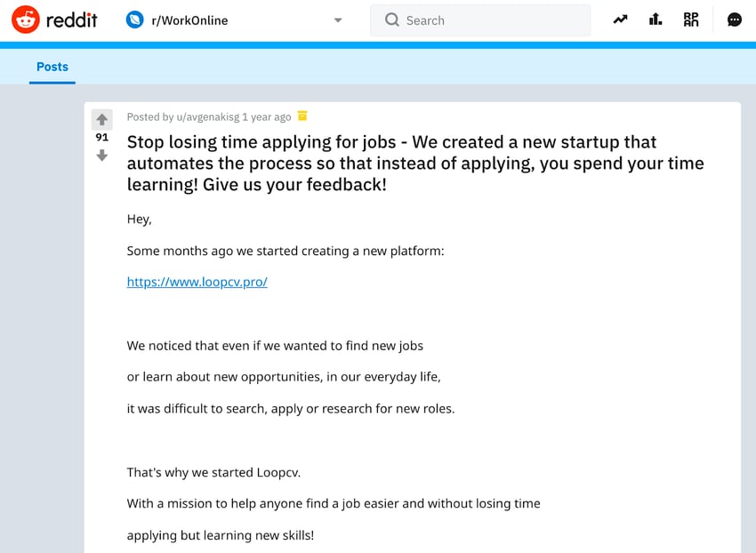The height and width of the screenshot is (553, 756).
Task: Open the All bar chart icon
Action: [x=655, y=20]
